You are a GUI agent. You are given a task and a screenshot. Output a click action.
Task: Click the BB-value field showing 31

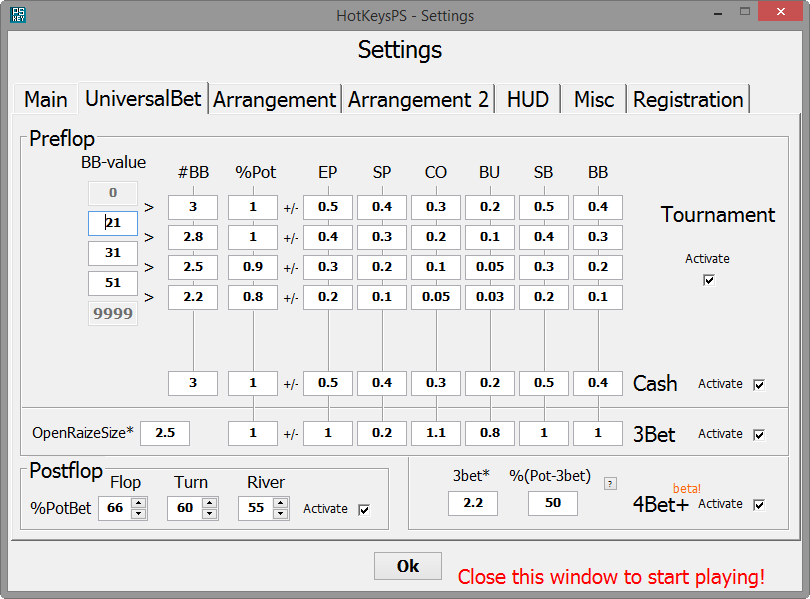pyautogui.click(x=113, y=253)
